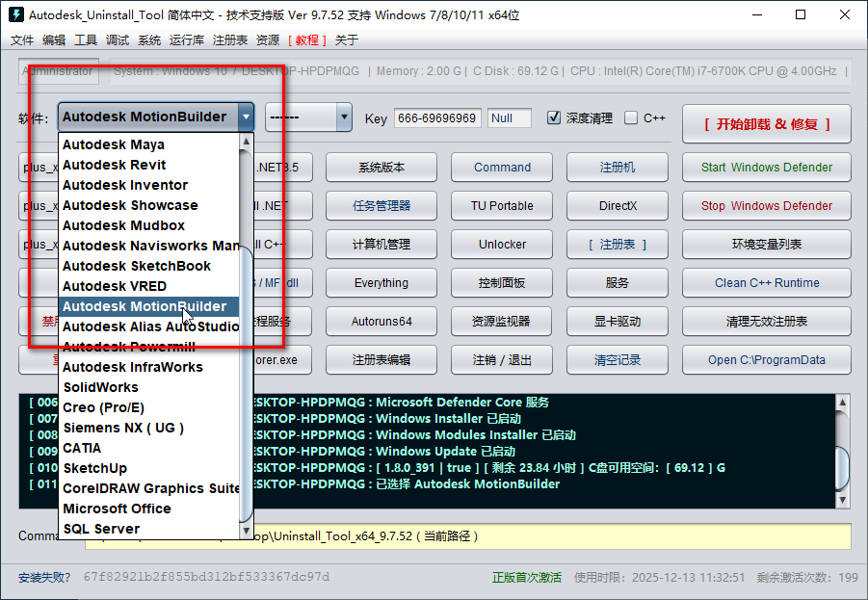Open the 资源 menu

point(268,39)
